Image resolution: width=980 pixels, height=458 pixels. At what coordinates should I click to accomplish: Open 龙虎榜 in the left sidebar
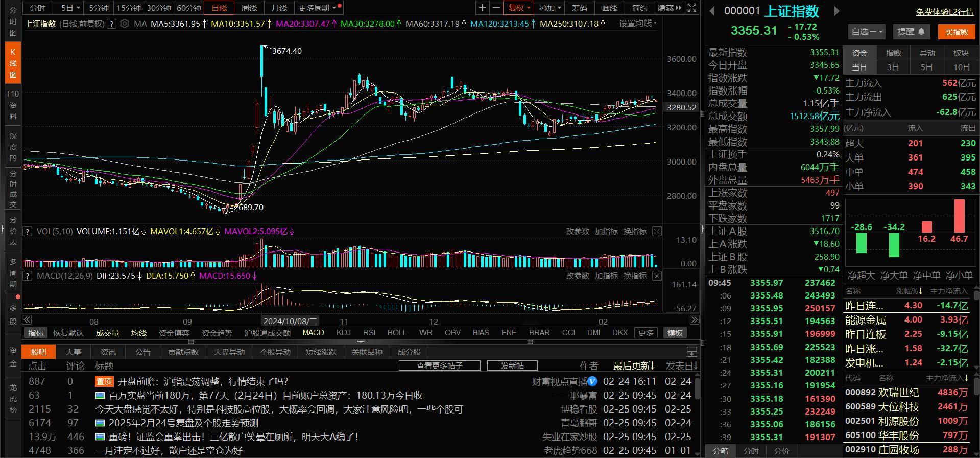[x=13, y=398]
